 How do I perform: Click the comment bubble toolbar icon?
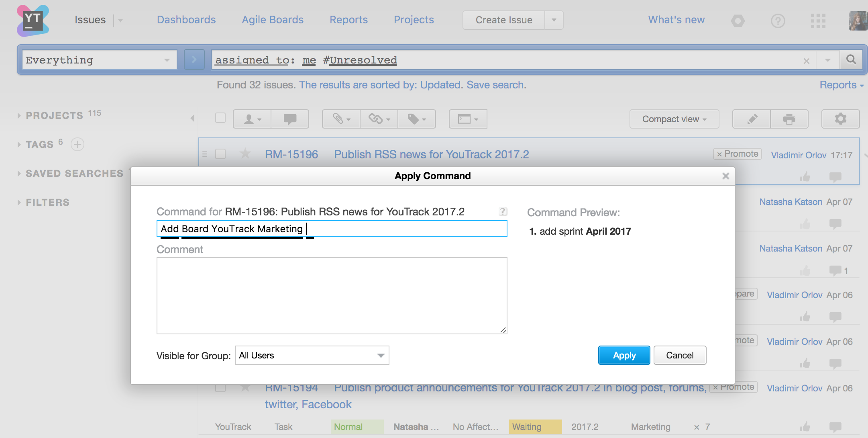click(290, 119)
